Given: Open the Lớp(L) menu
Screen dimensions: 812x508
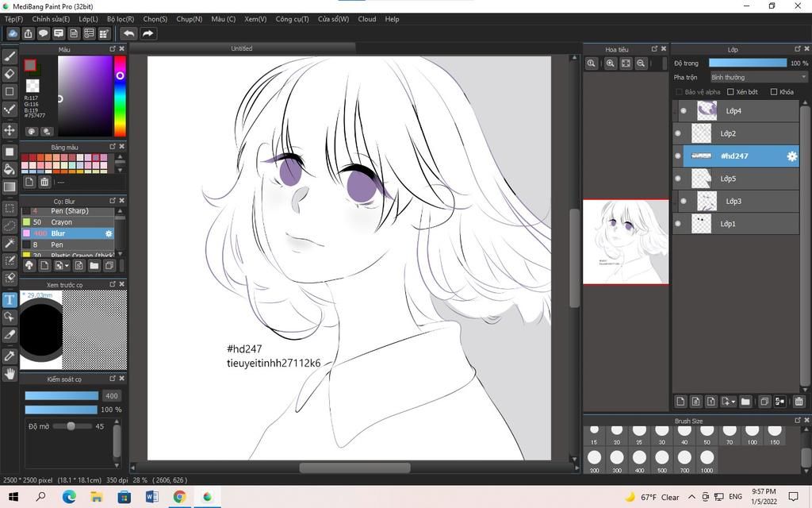Looking at the screenshot, I should [89, 19].
